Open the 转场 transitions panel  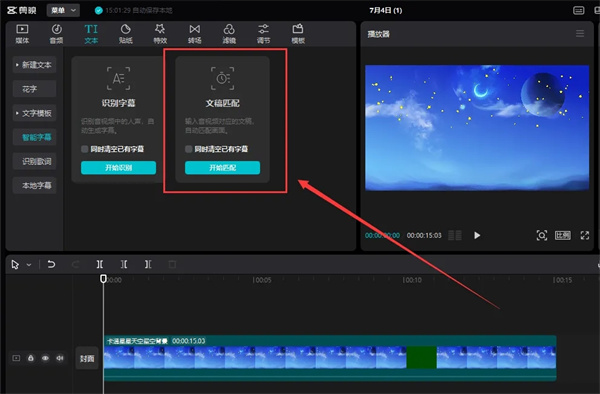pyautogui.click(x=194, y=34)
